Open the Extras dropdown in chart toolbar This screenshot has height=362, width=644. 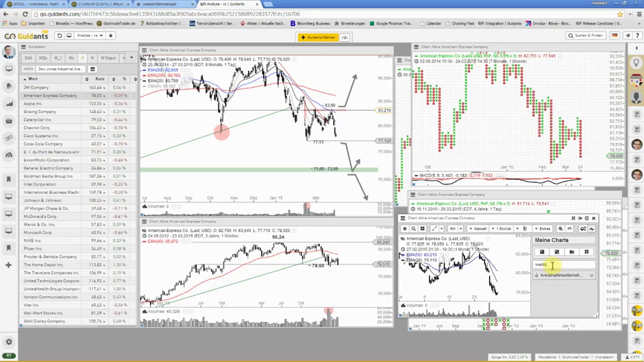(543, 228)
